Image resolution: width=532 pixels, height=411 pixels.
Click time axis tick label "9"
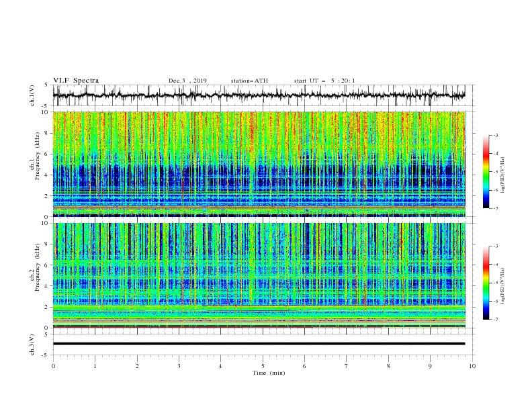pyautogui.click(x=430, y=366)
